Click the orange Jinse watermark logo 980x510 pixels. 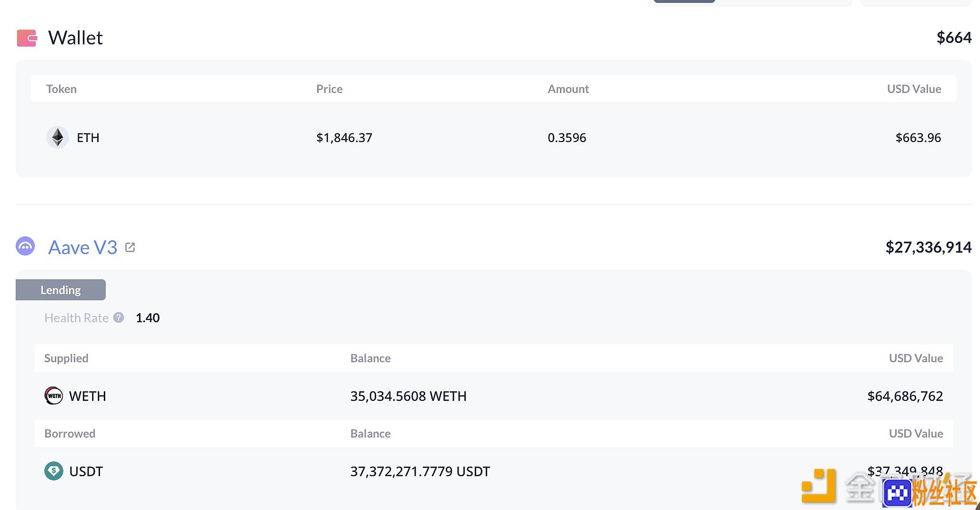(x=819, y=486)
